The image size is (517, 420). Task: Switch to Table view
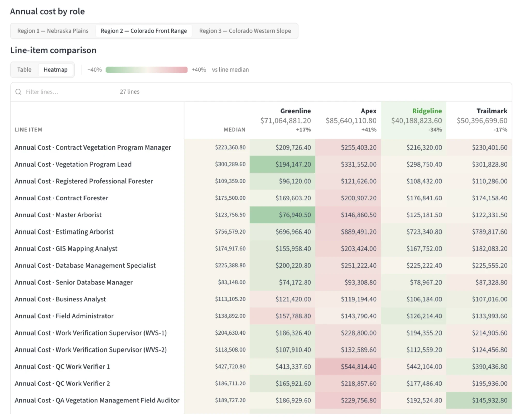click(24, 69)
